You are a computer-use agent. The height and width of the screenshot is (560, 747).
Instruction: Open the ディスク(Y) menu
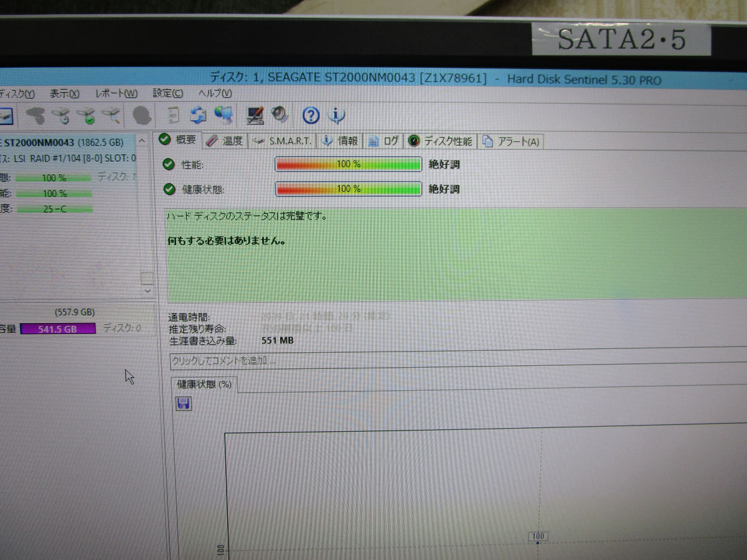(17, 94)
